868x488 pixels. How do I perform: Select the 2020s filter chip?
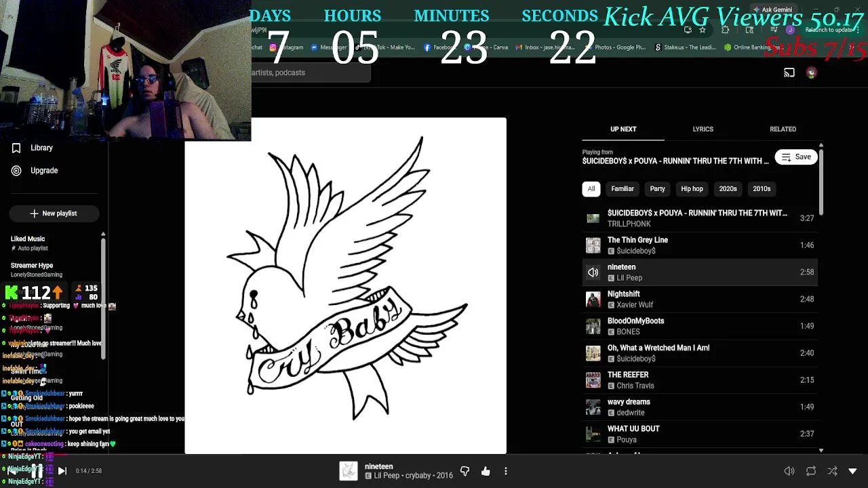(x=728, y=189)
